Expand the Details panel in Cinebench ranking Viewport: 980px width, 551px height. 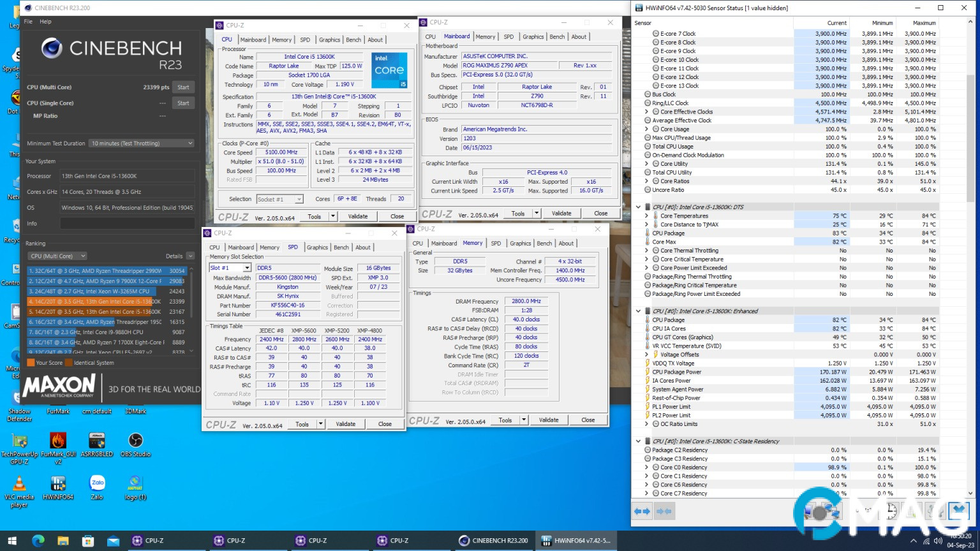tap(189, 256)
